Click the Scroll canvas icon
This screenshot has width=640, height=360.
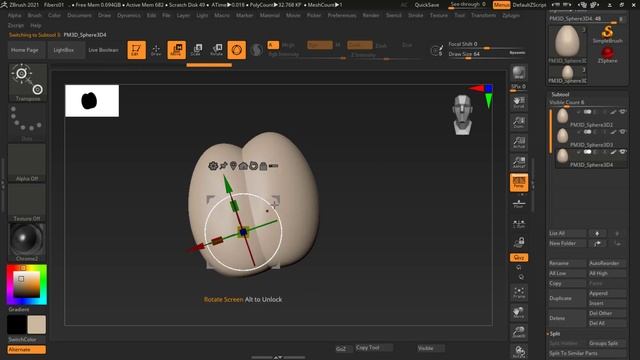(x=519, y=102)
